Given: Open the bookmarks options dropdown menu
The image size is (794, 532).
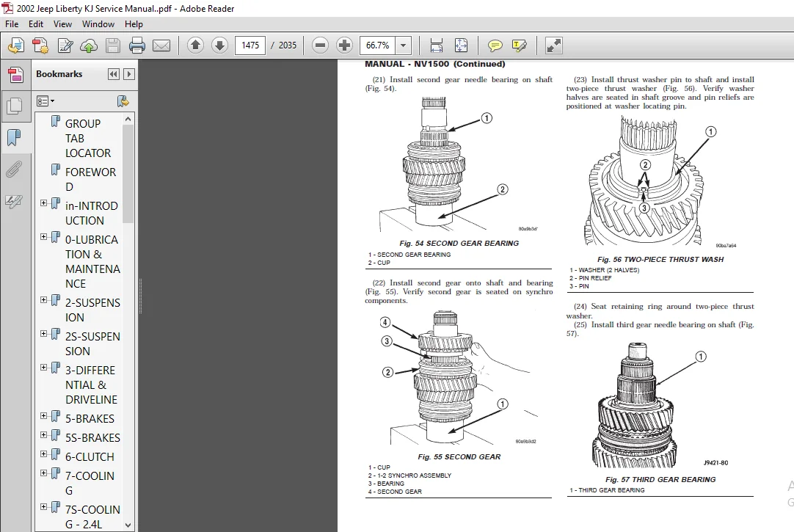Looking at the screenshot, I should [45, 101].
